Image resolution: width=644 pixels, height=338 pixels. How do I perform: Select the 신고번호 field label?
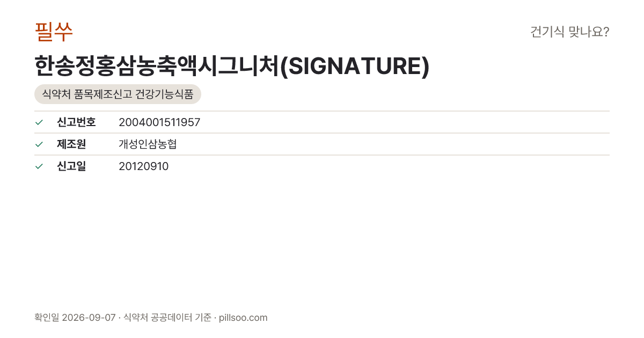[x=76, y=122]
